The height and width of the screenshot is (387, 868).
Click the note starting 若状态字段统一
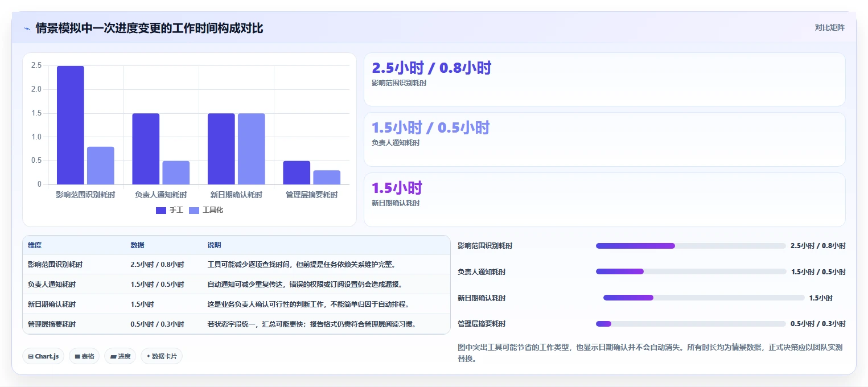[312, 324]
